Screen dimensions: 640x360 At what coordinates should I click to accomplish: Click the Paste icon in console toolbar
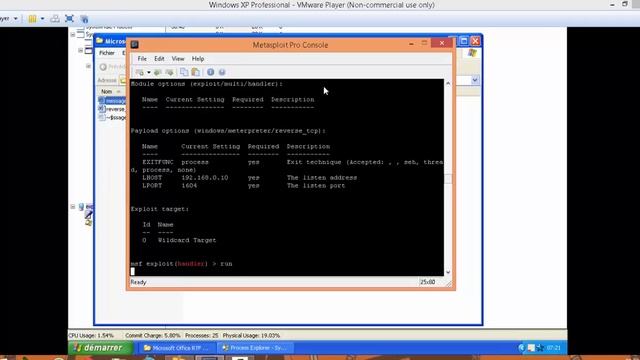[x=196, y=72]
